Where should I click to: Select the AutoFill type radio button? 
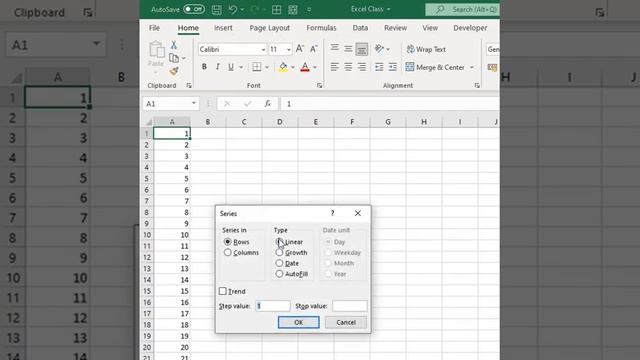279,274
